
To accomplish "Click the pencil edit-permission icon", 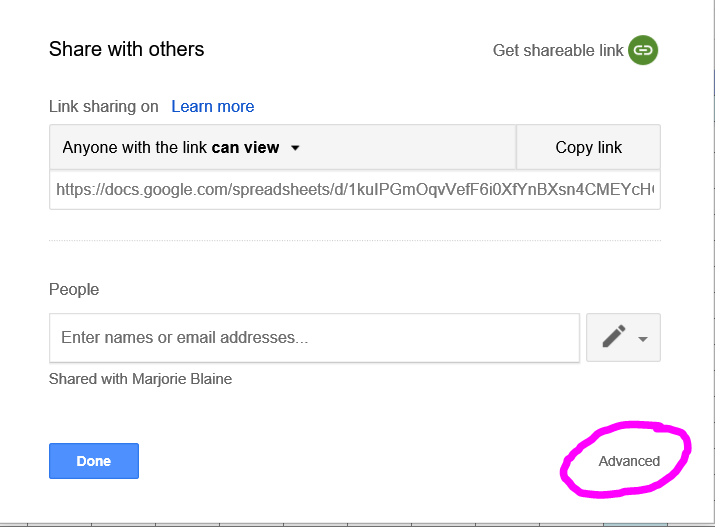I will (614, 337).
